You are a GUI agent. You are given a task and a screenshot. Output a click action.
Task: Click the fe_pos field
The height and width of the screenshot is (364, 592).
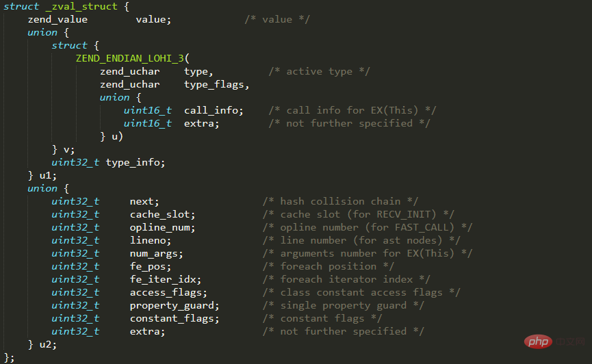150,266
